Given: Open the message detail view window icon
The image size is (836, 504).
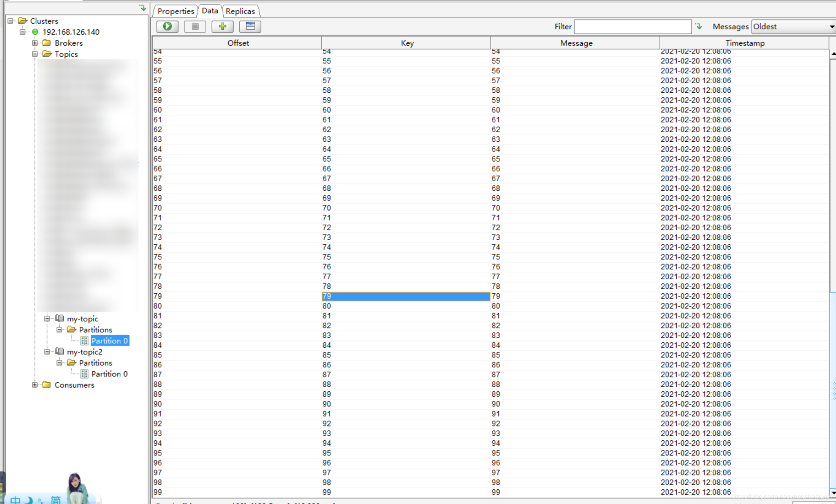Looking at the screenshot, I should (x=250, y=27).
